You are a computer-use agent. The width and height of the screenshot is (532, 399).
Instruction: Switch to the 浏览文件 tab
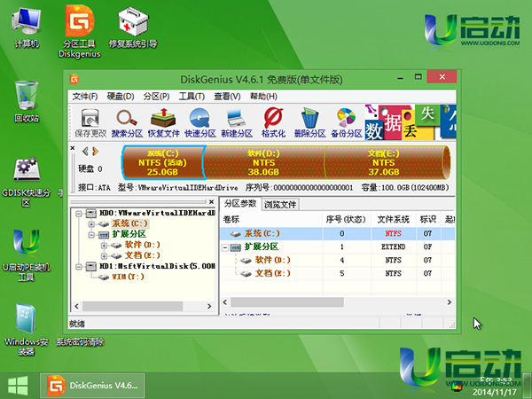point(280,204)
